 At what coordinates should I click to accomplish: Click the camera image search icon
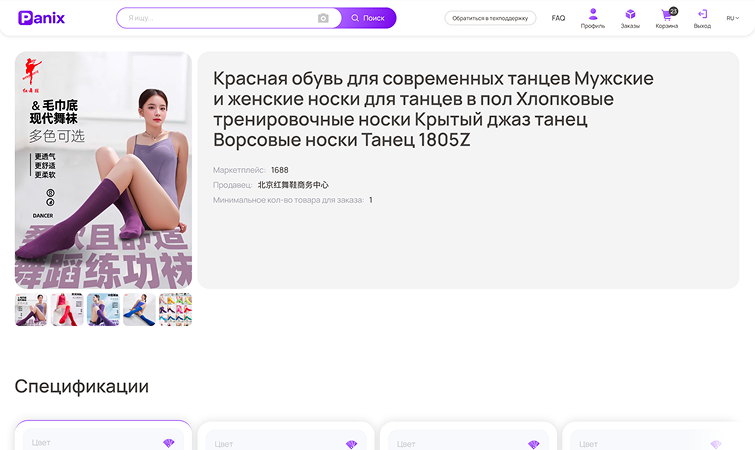(323, 18)
